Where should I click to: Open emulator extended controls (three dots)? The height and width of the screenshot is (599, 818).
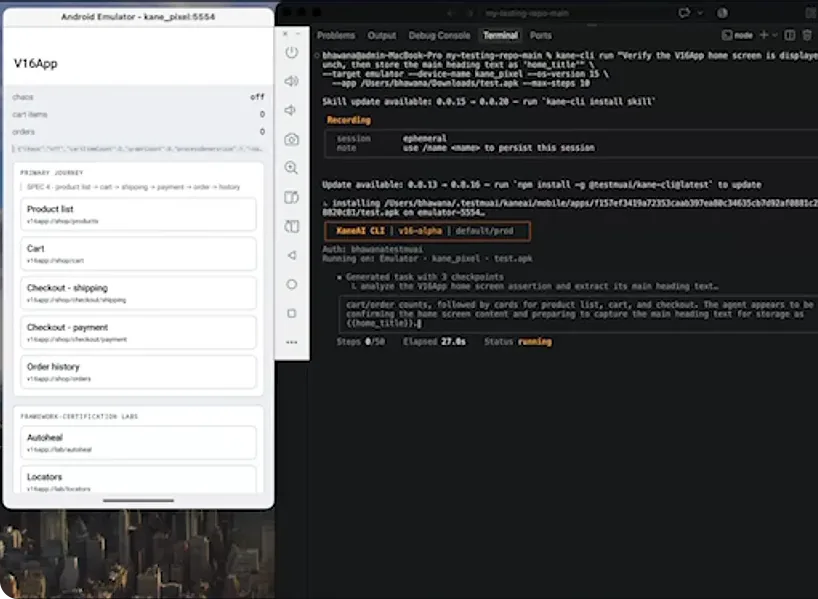click(292, 342)
